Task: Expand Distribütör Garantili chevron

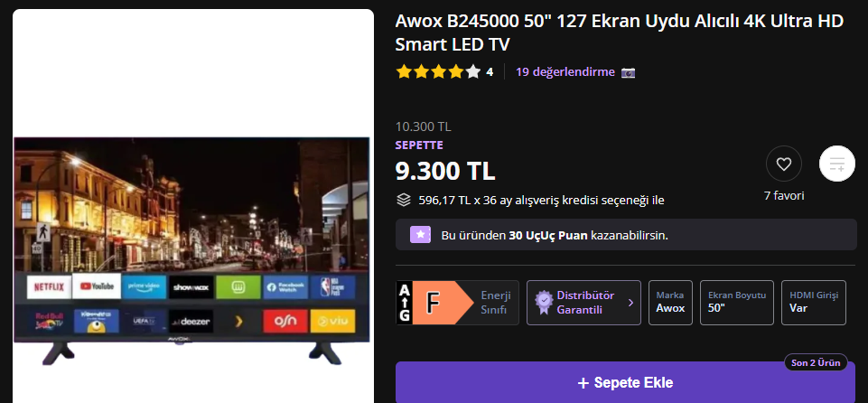Action: tap(630, 303)
